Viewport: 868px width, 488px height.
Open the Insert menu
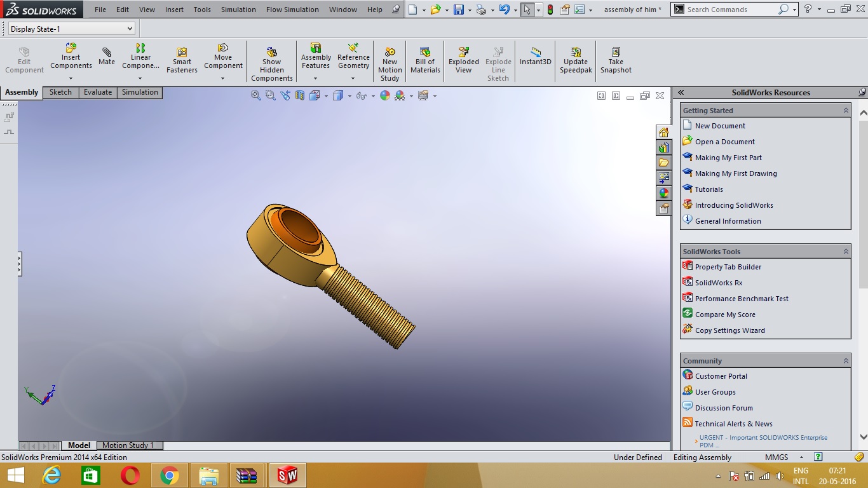(174, 10)
